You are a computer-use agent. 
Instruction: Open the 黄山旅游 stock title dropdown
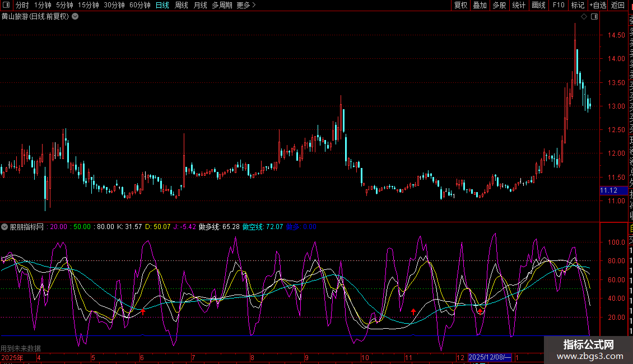pyautogui.click(x=76, y=17)
